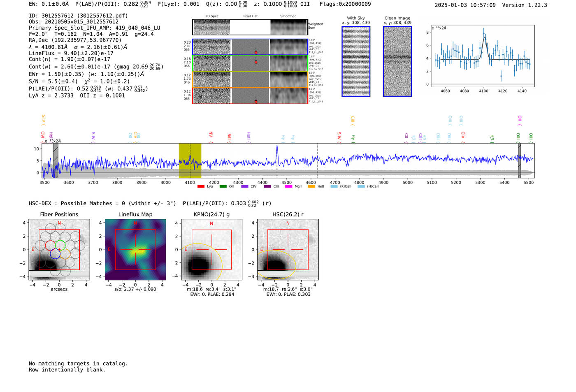Click the red OVI line label
The image size is (576, 392).
(43, 136)
